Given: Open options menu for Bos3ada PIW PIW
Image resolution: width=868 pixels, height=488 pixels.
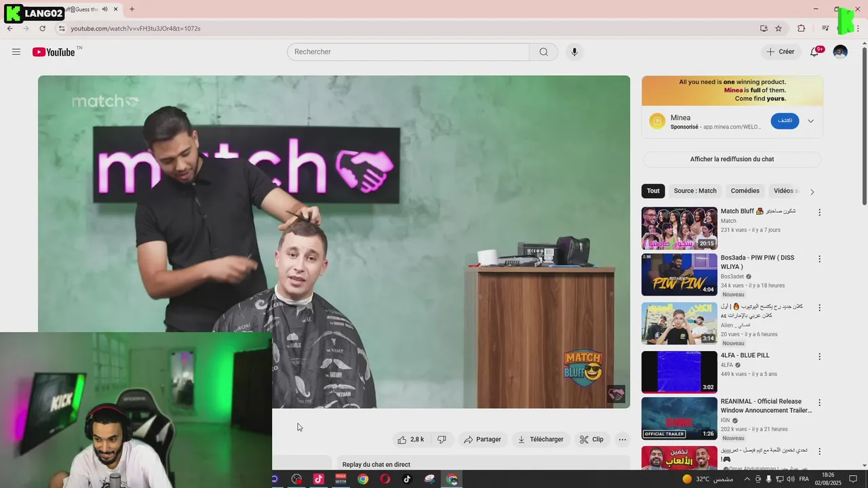Looking at the screenshot, I should click(x=819, y=259).
